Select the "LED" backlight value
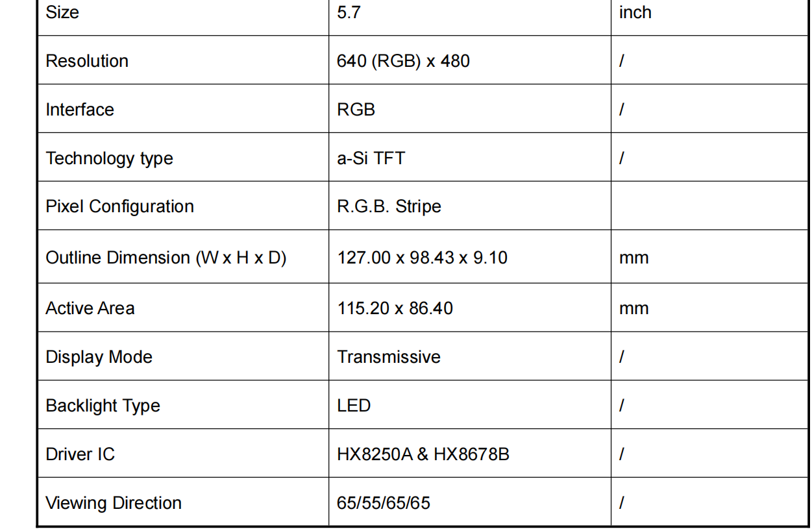 (354, 406)
